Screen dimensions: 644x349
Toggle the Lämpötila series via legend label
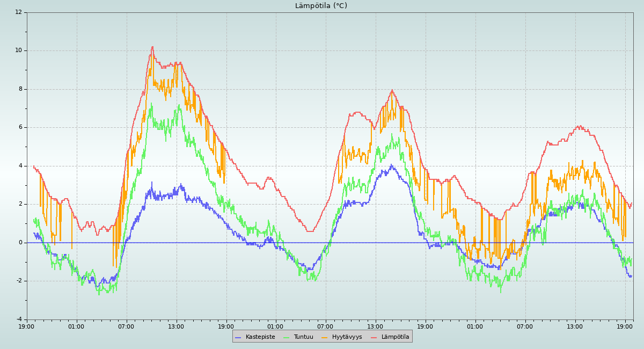tap(395, 337)
